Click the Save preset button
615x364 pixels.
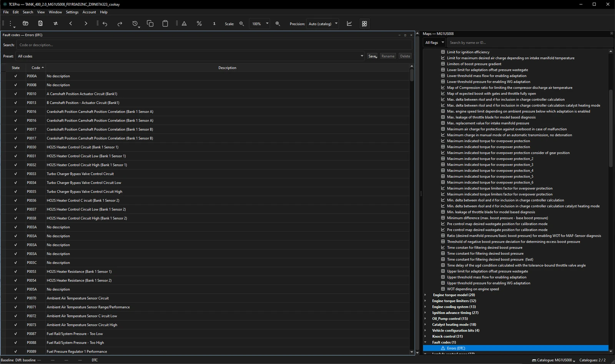click(x=372, y=56)
